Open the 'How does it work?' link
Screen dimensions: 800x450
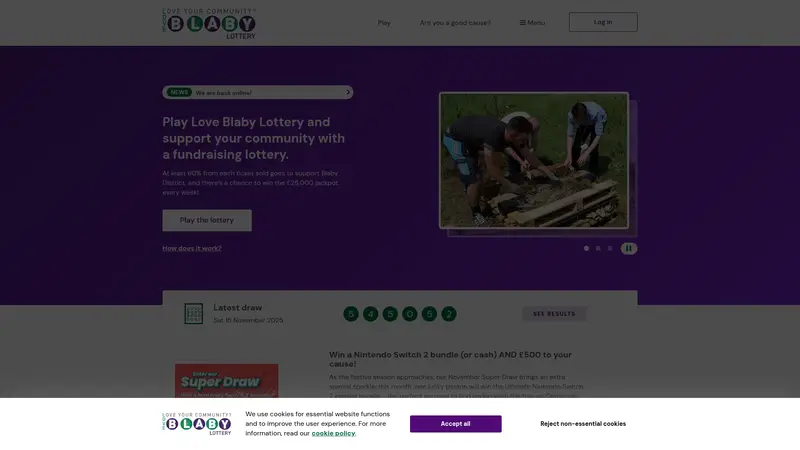(192, 248)
